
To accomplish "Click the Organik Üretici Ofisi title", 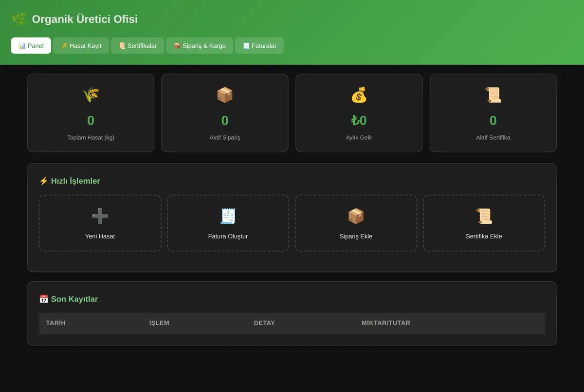I will pyautogui.click(x=85, y=19).
